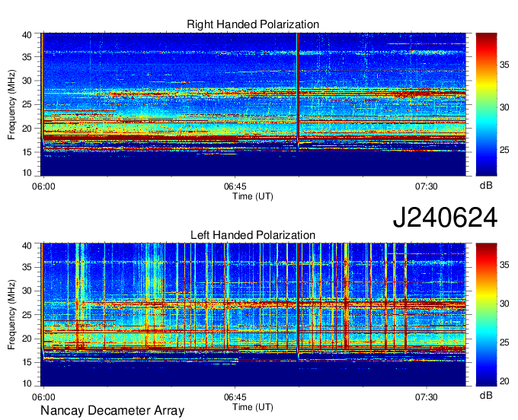Click the 15 MHz tick label on the lower plot
Screen dimensions: 518x420
click(27, 362)
